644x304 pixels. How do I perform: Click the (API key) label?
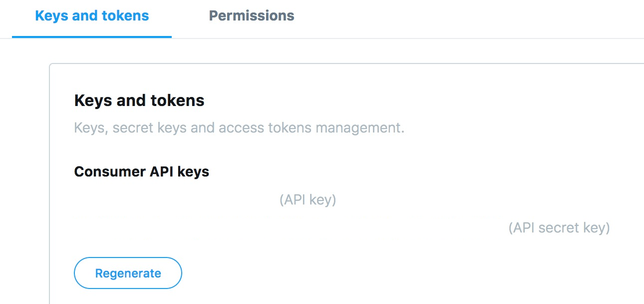(308, 200)
